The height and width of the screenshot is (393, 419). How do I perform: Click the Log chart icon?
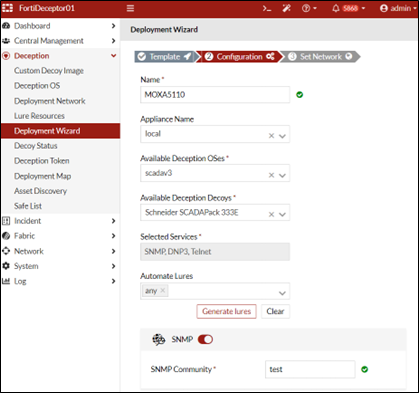(x=6, y=281)
